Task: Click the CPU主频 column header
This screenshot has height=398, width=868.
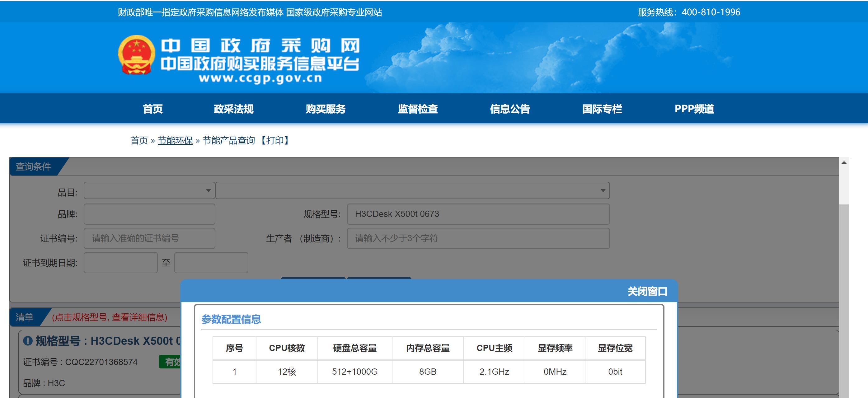Action: point(494,348)
